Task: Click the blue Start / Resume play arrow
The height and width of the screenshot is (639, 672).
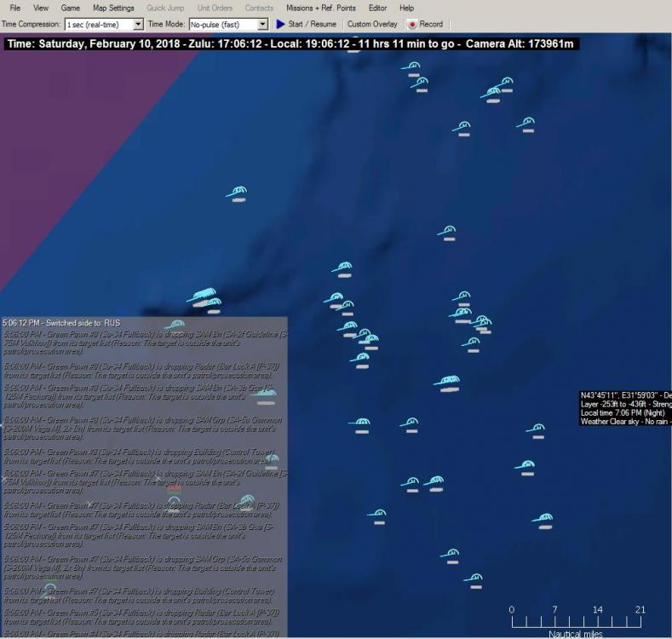Action: (280, 25)
